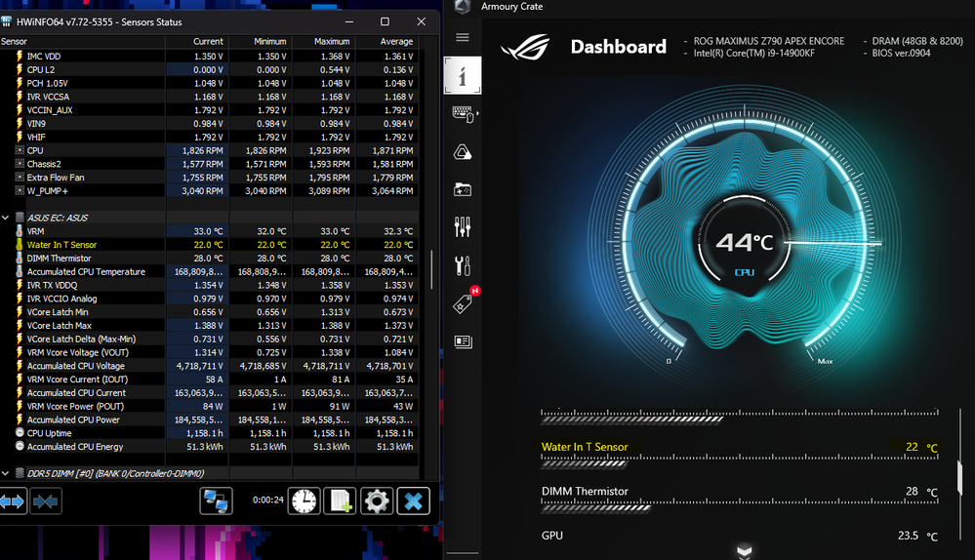Select the VCCIN_AUX voltage row

pos(209,110)
